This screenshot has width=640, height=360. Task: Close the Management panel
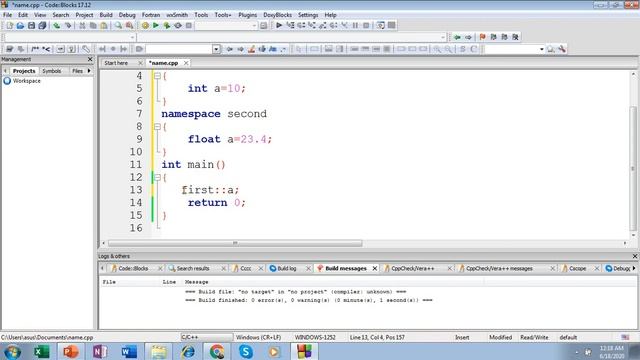(x=90, y=59)
